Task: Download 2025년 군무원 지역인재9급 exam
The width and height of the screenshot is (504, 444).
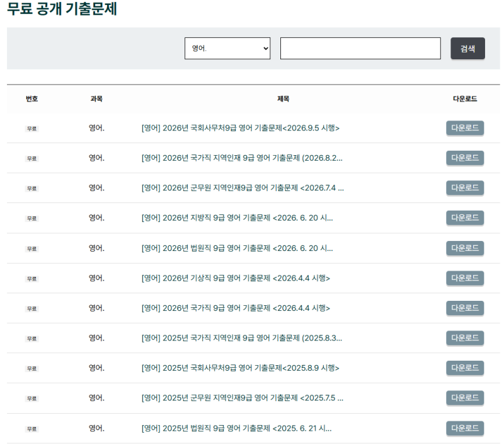Action: [465, 398]
